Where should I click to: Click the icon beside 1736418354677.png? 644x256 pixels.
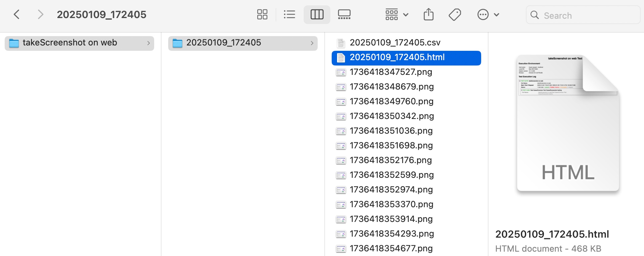pos(341,249)
